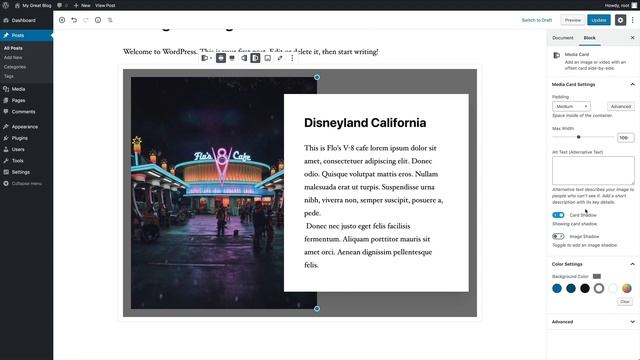This screenshot has height=360, width=640.
Task: Toggle the settings gear sidebar icon
Action: click(620, 20)
